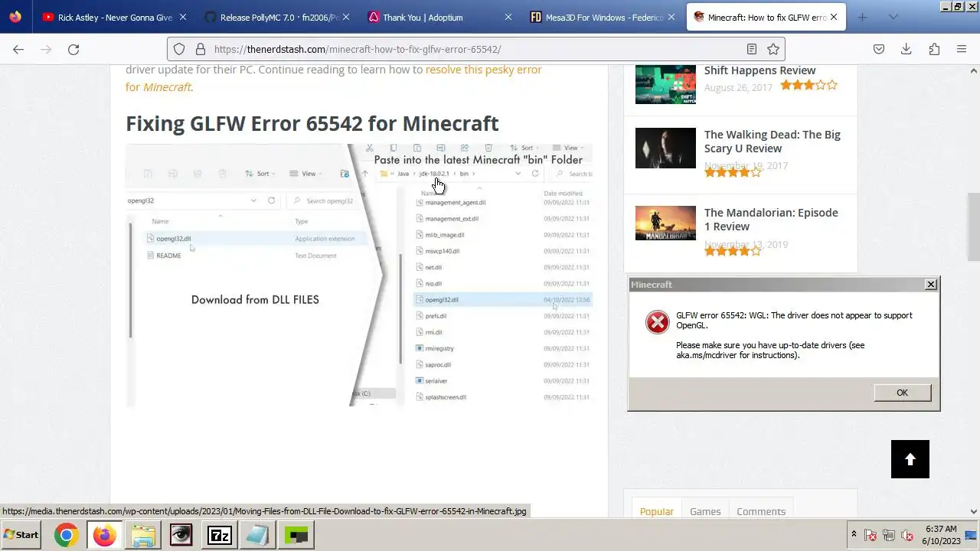The image size is (980, 551).
Task: Open the taskbar clock showing 6:37 AM
Action: tap(941, 535)
